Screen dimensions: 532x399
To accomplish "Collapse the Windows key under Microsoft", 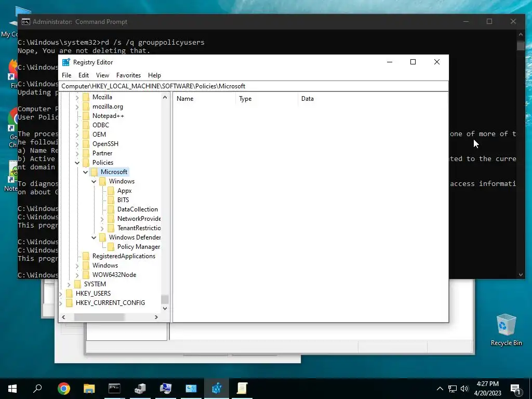I will pyautogui.click(x=94, y=181).
